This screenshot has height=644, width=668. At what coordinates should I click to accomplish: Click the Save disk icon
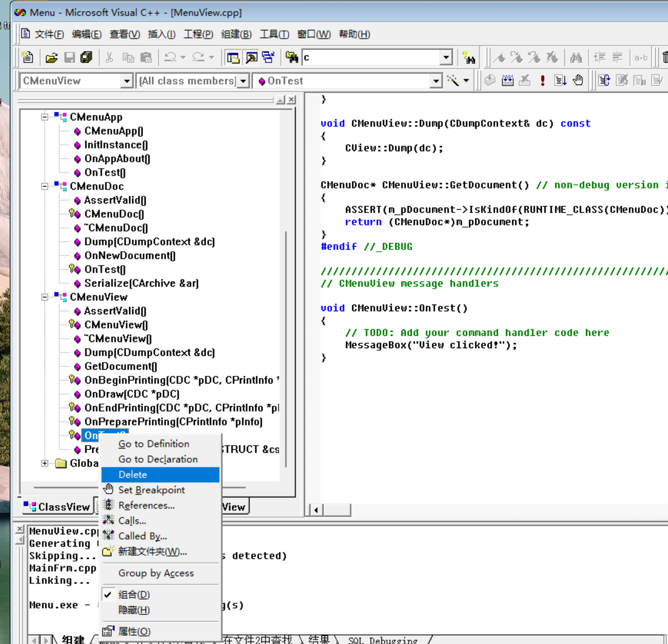[70, 57]
